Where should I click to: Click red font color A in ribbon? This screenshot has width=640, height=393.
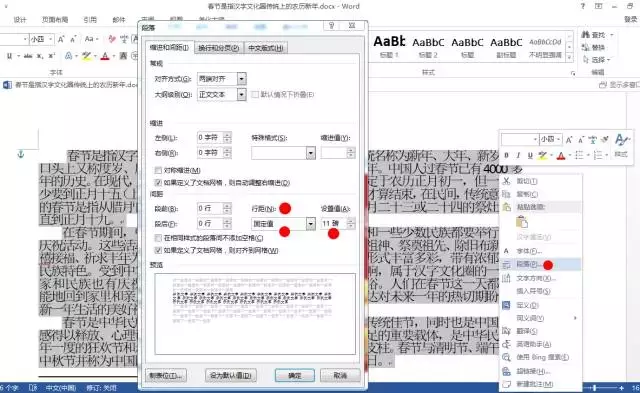[x=105, y=56]
